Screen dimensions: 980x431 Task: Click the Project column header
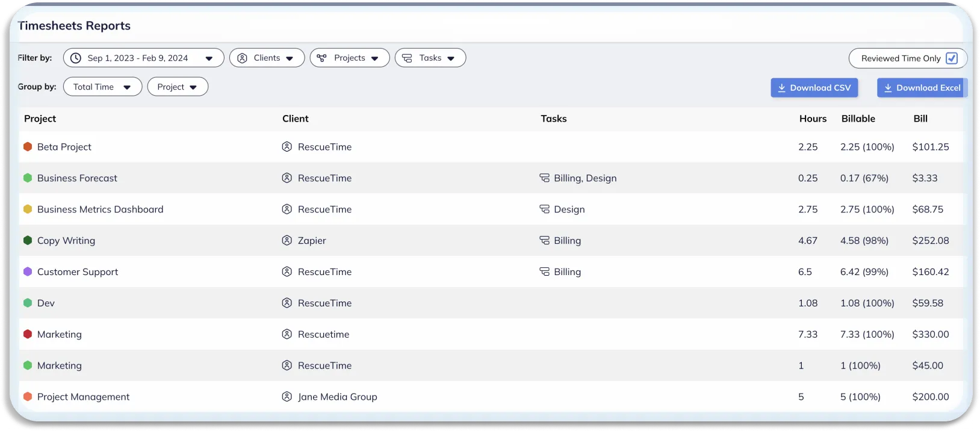[40, 119]
